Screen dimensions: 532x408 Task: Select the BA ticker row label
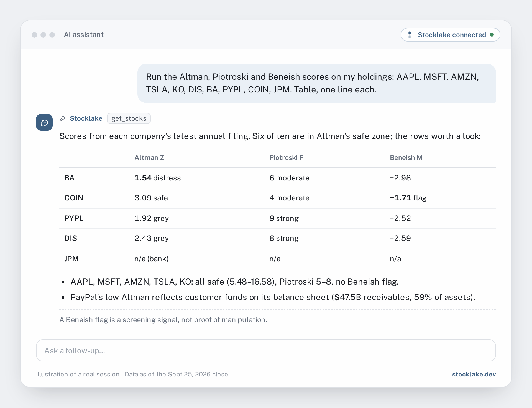(69, 178)
